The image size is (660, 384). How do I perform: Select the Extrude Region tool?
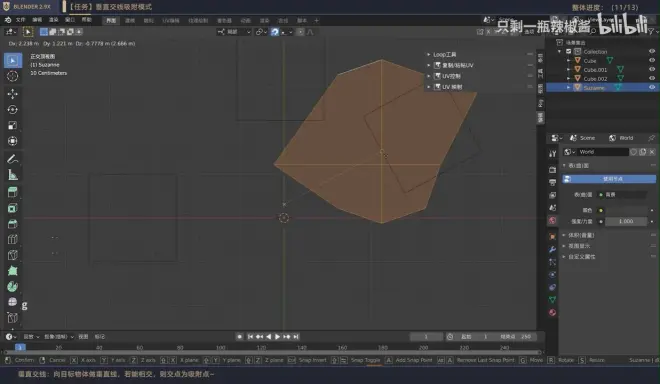13,192
